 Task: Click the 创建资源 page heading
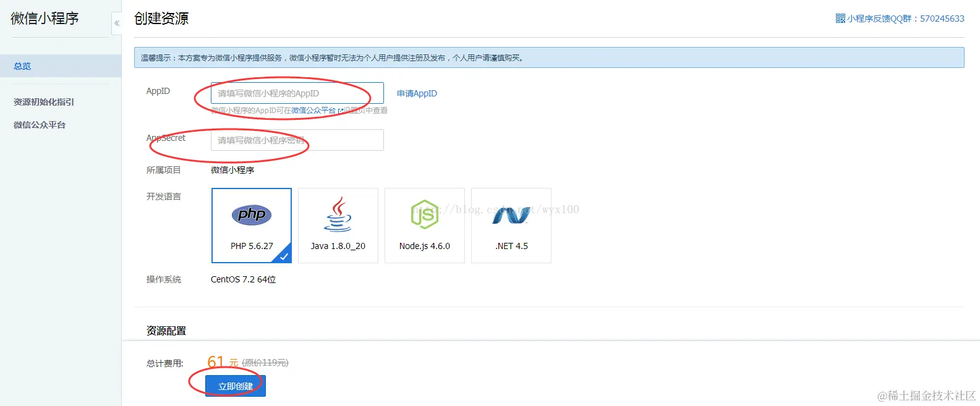point(161,19)
